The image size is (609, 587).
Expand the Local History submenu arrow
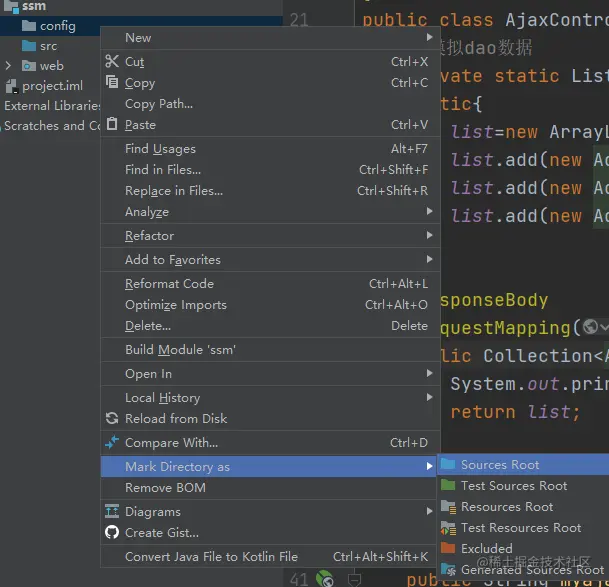tap(429, 397)
